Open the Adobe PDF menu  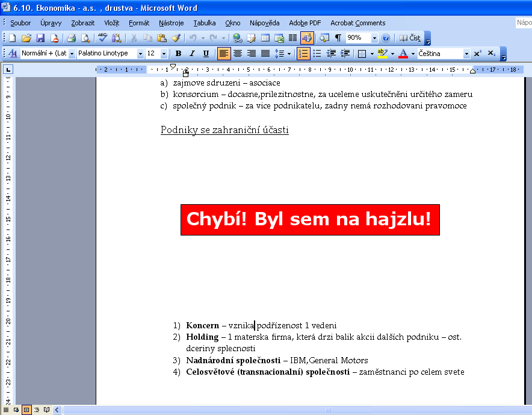pos(305,23)
